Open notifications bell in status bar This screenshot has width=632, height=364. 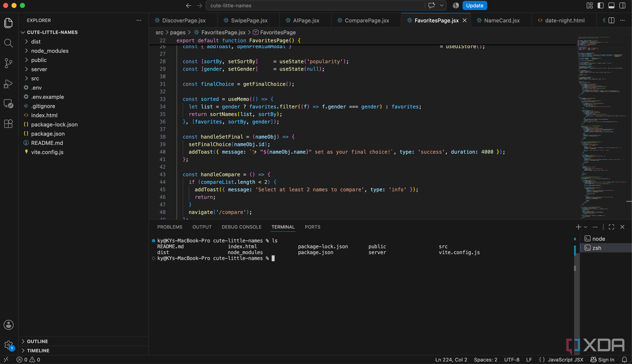pyautogui.click(x=624, y=360)
